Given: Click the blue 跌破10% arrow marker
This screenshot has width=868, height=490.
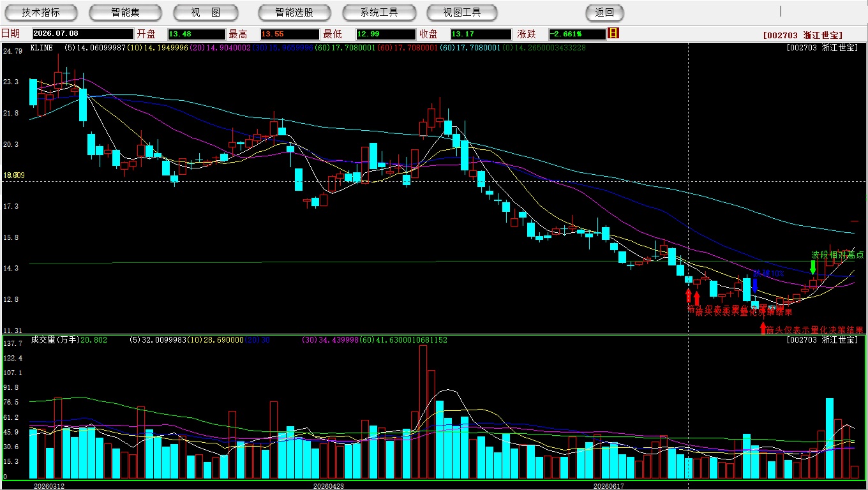Looking at the screenshot, I should 755,285.
